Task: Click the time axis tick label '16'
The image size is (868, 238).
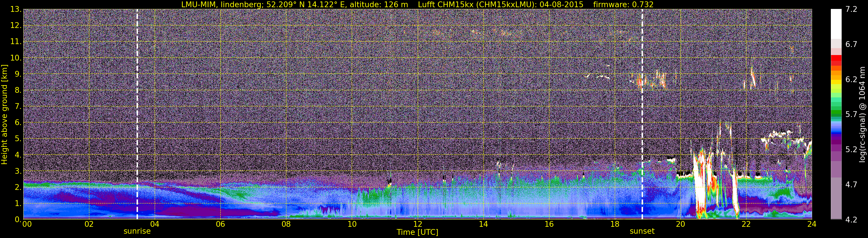Action: tap(549, 224)
